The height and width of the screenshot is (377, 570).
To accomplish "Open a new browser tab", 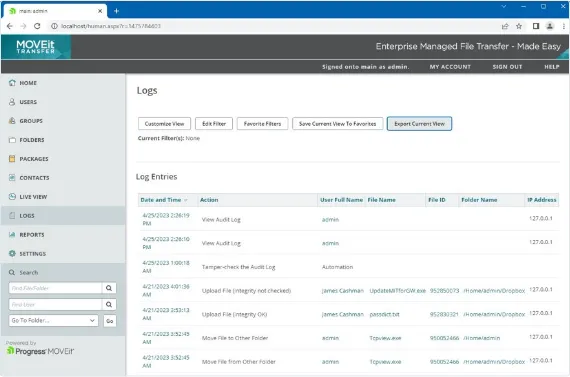I will pyautogui.click(x=116, y=11).
